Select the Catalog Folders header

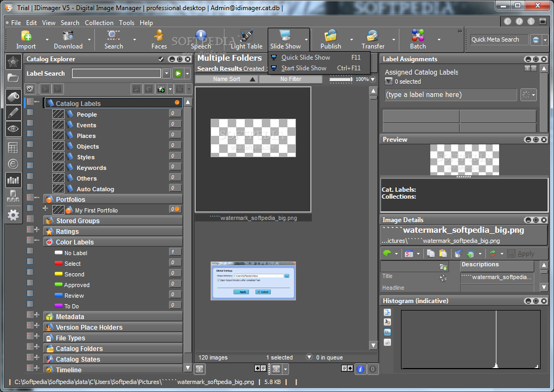tap(113, 348)
